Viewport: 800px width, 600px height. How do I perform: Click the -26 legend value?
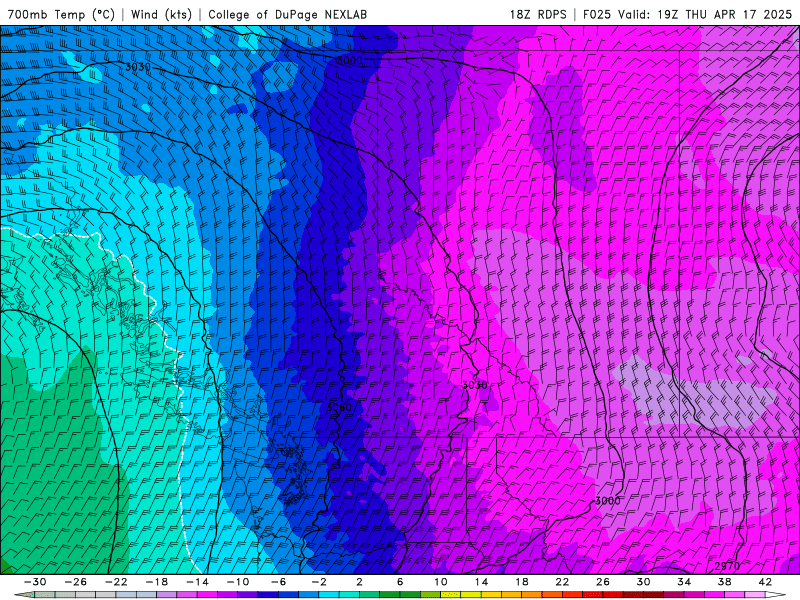tap(76, 582)
